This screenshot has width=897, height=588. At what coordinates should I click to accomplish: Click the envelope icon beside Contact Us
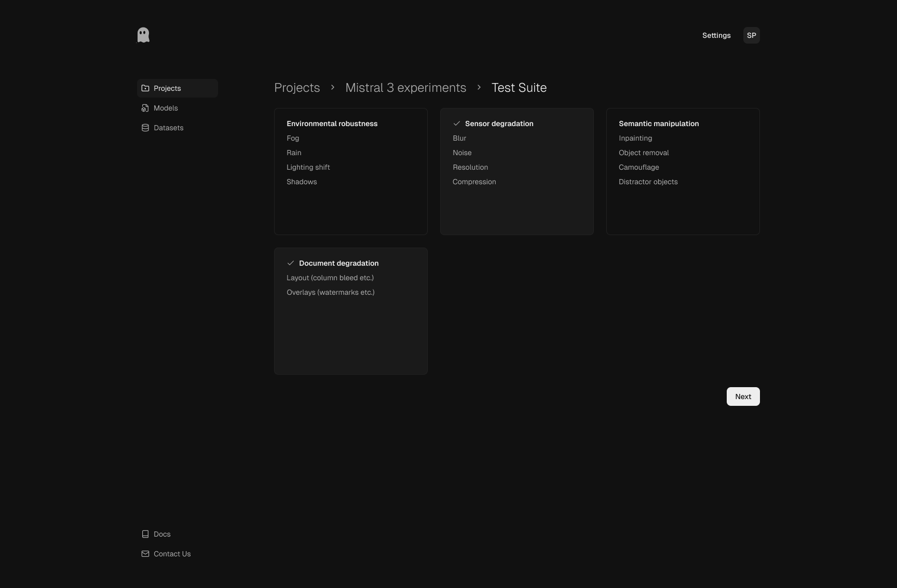coord(145,554)
